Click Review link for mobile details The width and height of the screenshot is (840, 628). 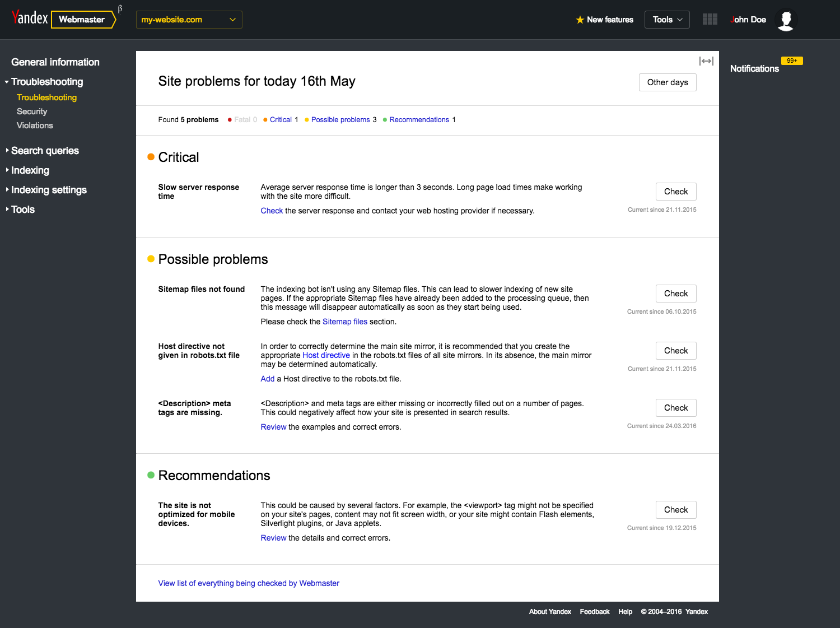click(x=273, y=538)
